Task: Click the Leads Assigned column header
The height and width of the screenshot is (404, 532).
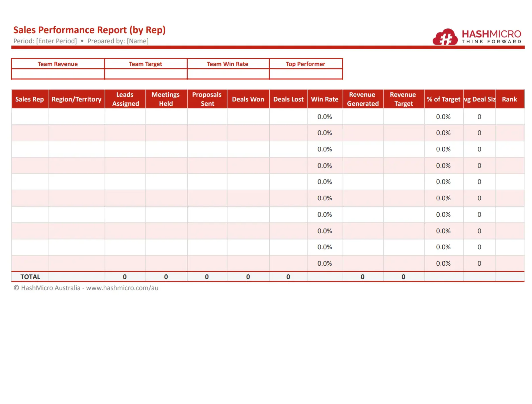Action: point(125,99)
